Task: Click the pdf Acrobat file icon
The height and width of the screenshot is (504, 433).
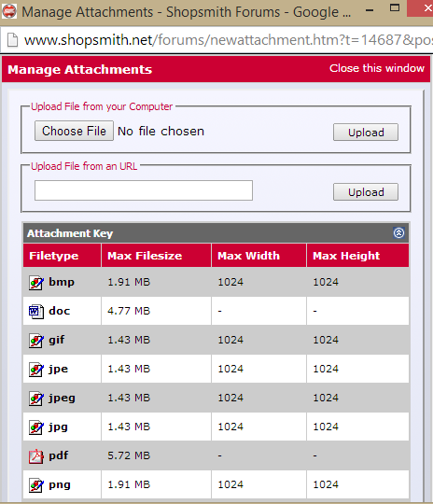Action: [x=36, y=456]
